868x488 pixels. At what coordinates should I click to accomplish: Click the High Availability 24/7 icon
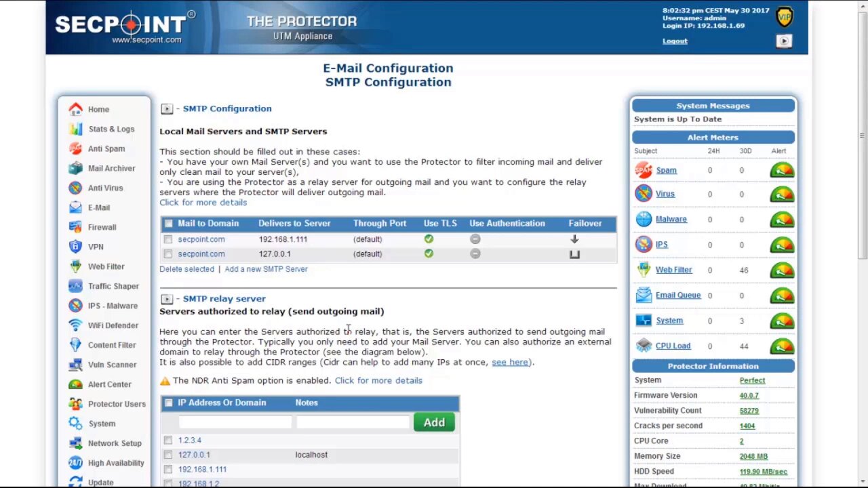pos(75,463)
